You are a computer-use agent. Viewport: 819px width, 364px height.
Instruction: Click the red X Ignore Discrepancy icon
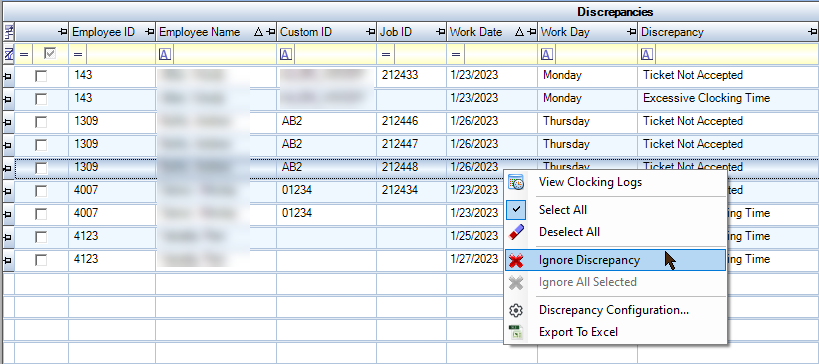(516, 260)
